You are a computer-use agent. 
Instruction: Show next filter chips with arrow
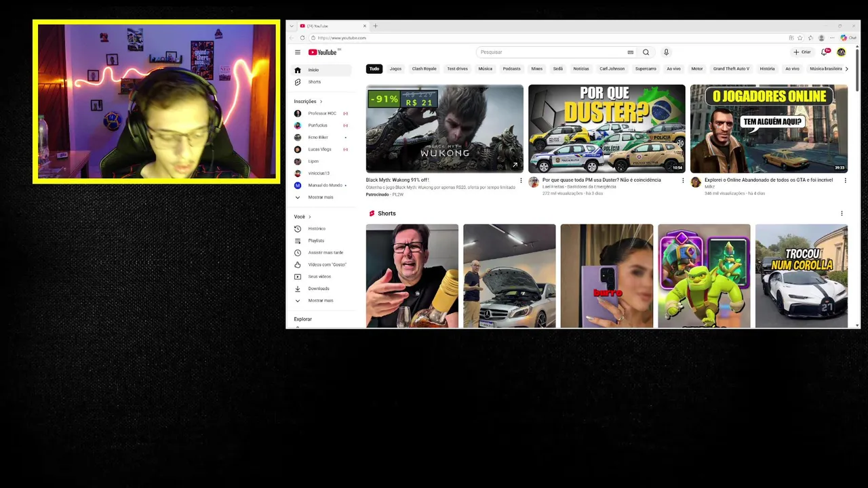tap(846, 68)
